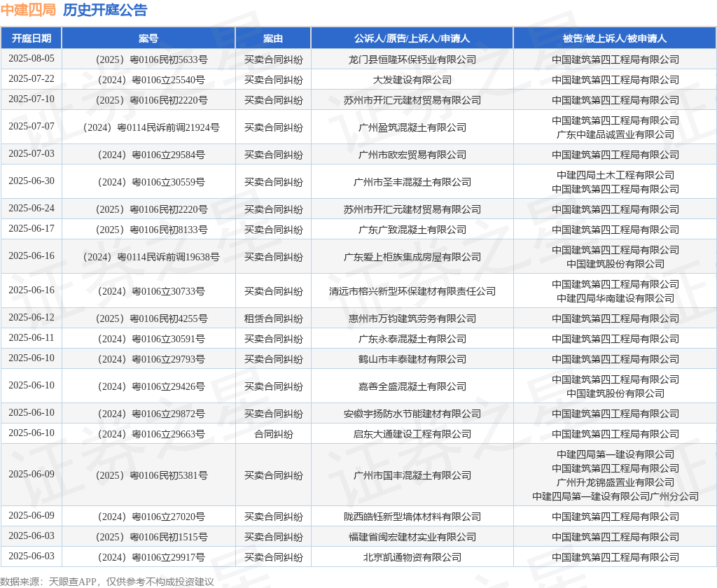
Task: Click the 数据来源 天眼查APP footer note
Action: coord(107,582)
